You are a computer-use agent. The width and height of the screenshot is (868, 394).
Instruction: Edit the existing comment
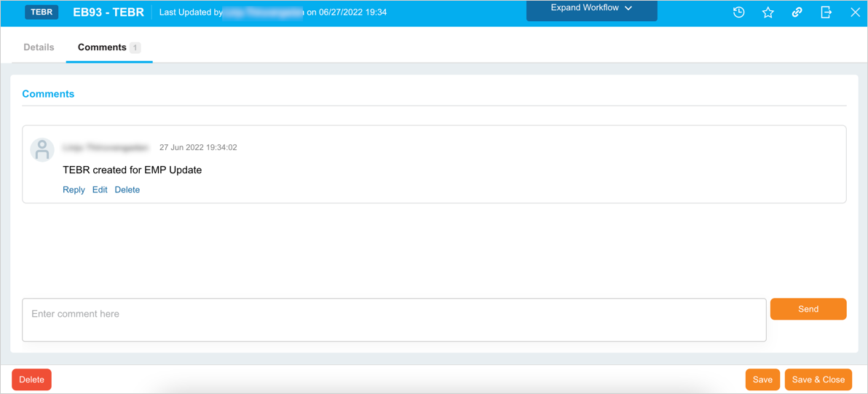[x=100, y=190]
